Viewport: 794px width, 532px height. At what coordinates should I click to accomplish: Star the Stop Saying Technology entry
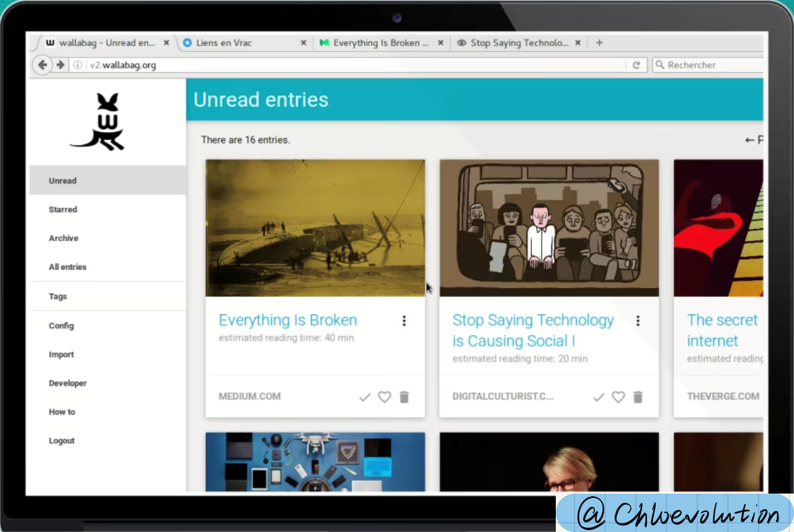pos(618,397)
